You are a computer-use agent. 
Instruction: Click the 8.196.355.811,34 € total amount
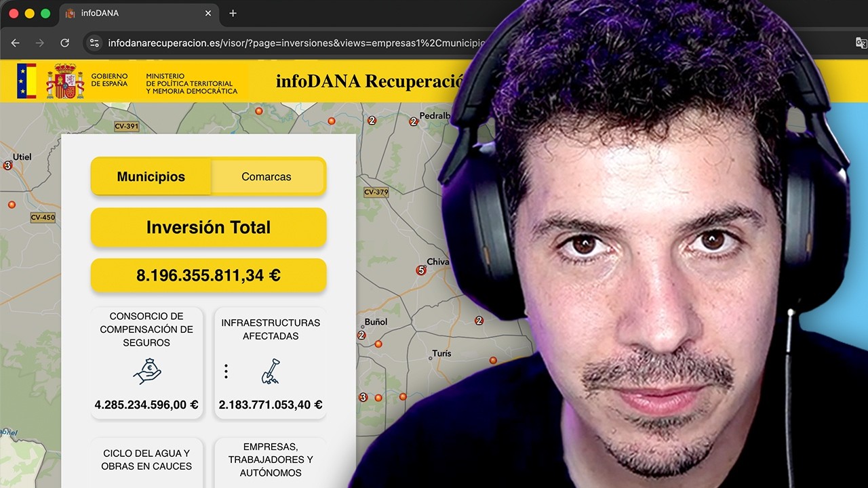point(209,275)
